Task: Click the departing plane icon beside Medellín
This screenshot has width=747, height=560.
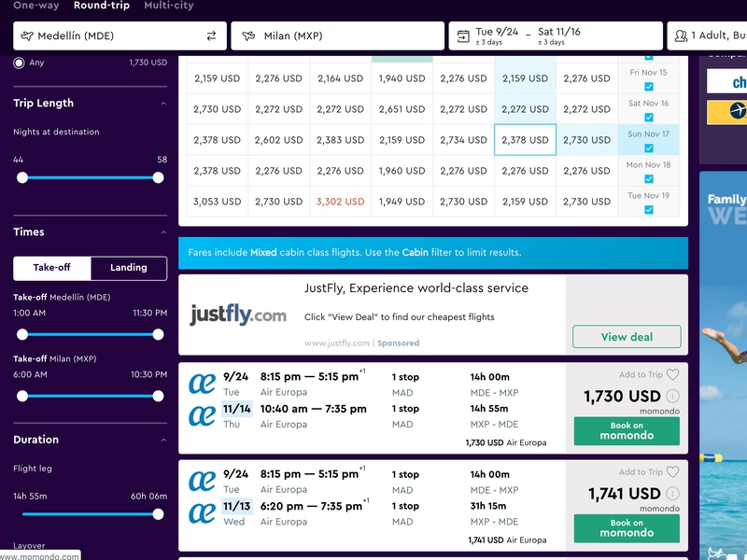Action: pos(27,35)
